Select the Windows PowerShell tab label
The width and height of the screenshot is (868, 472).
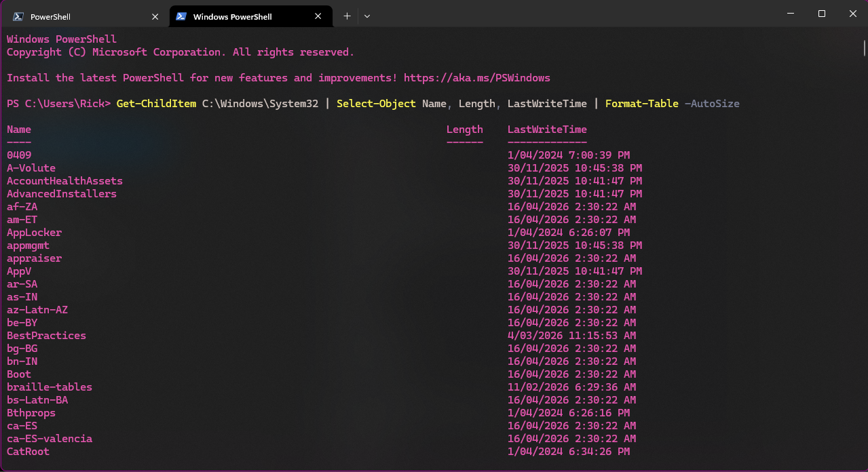tap(232, 16)
